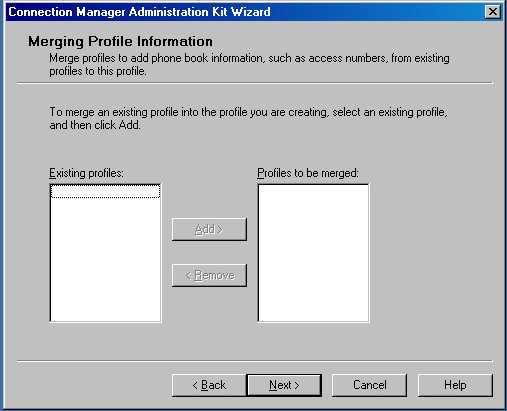The height and width of the screenshot is (411, 507).
Task: Click the 'To merge an existing profile' instruction text
Action: pos(248,112)
